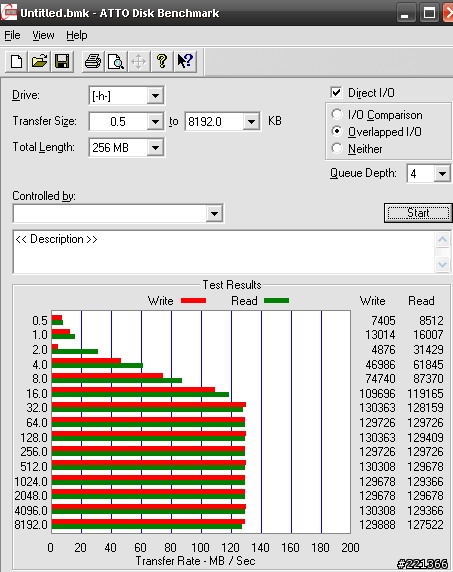Click the write value 129888
Image resolution: width=453 pixels, height=572 pixels.
pyautogui.click(x=378, y=525)
